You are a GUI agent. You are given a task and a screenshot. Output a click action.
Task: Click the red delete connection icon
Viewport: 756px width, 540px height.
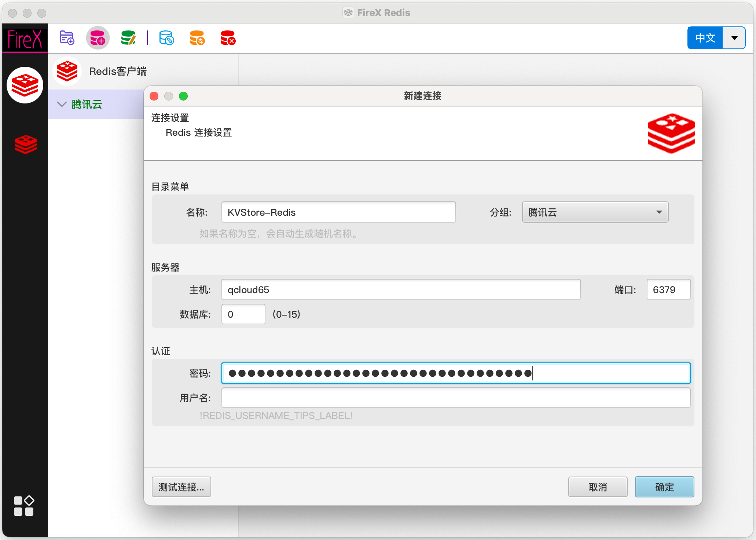point(228,38)
